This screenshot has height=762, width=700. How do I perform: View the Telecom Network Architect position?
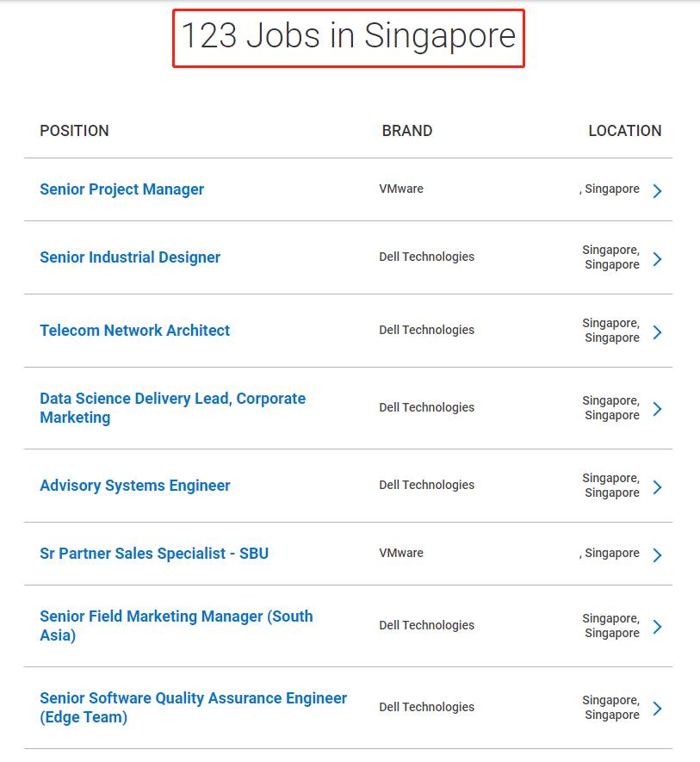click(x=134, y=331)
